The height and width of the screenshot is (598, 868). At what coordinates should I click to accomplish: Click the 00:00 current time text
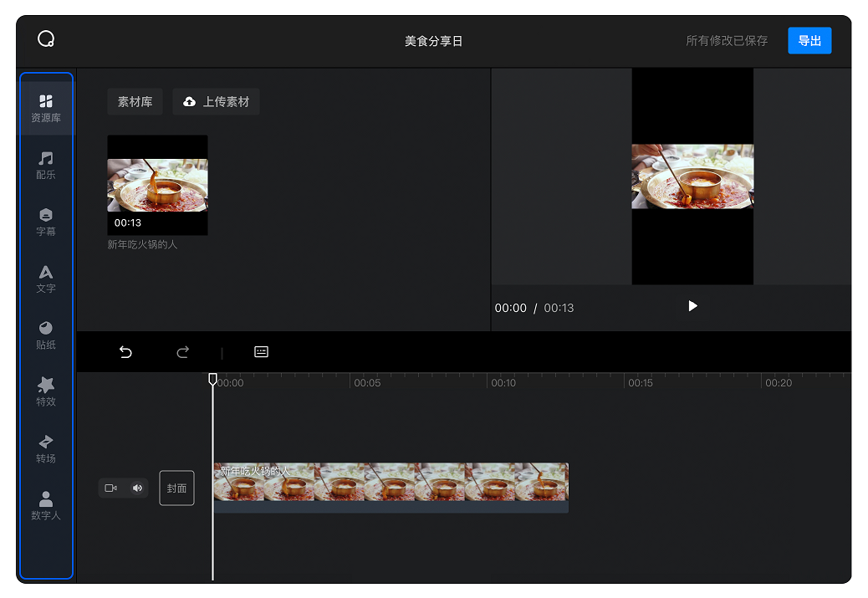point(510,308)
